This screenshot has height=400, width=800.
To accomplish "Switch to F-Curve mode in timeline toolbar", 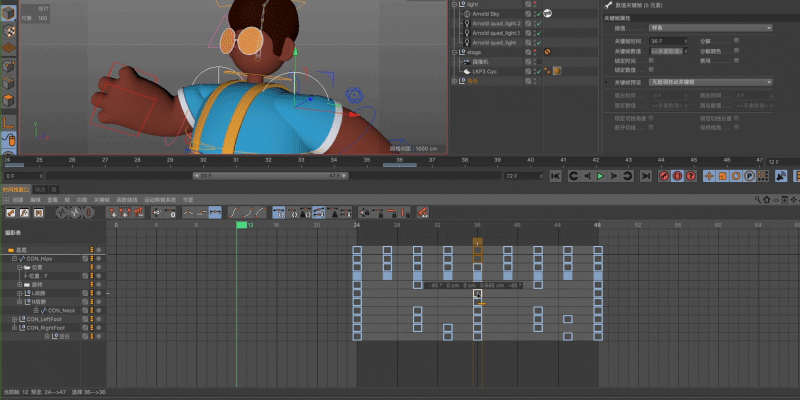I will click(x=24, y=212).
